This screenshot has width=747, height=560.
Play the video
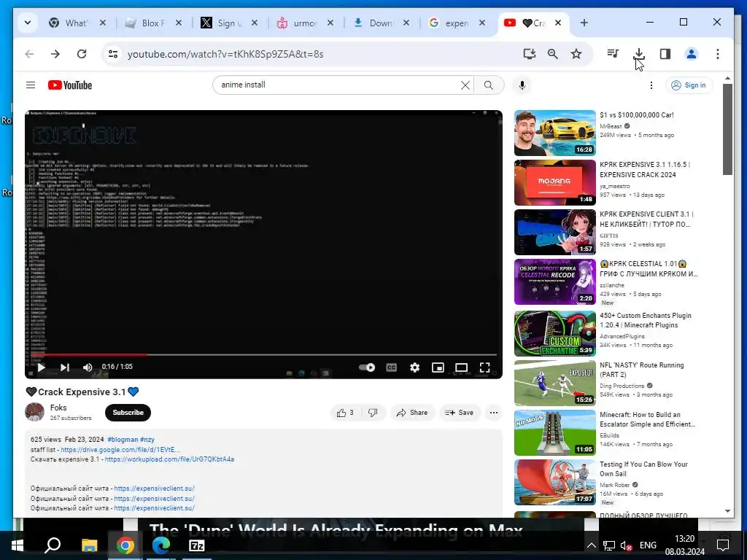coord(41,367)
